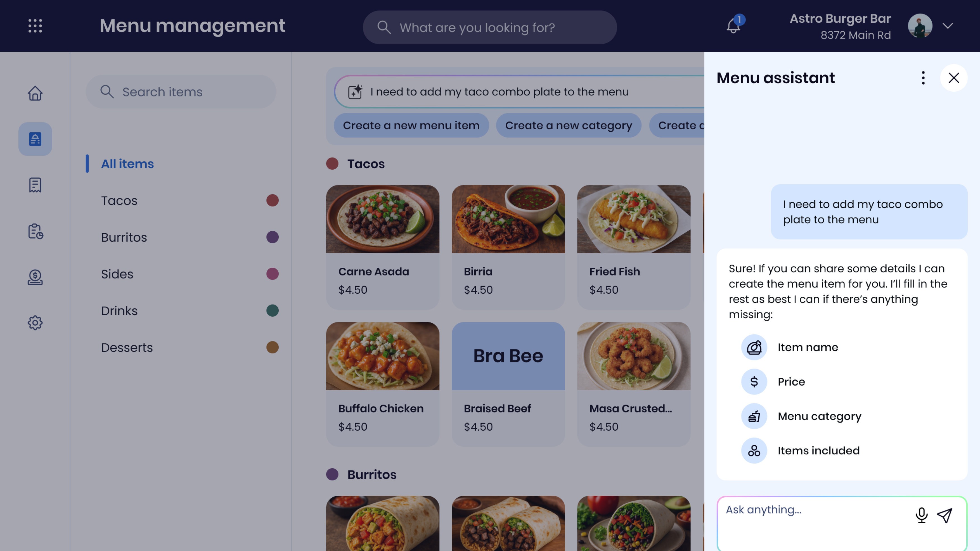
Task: Click the Search items field
Action: (x=181, y=92)
